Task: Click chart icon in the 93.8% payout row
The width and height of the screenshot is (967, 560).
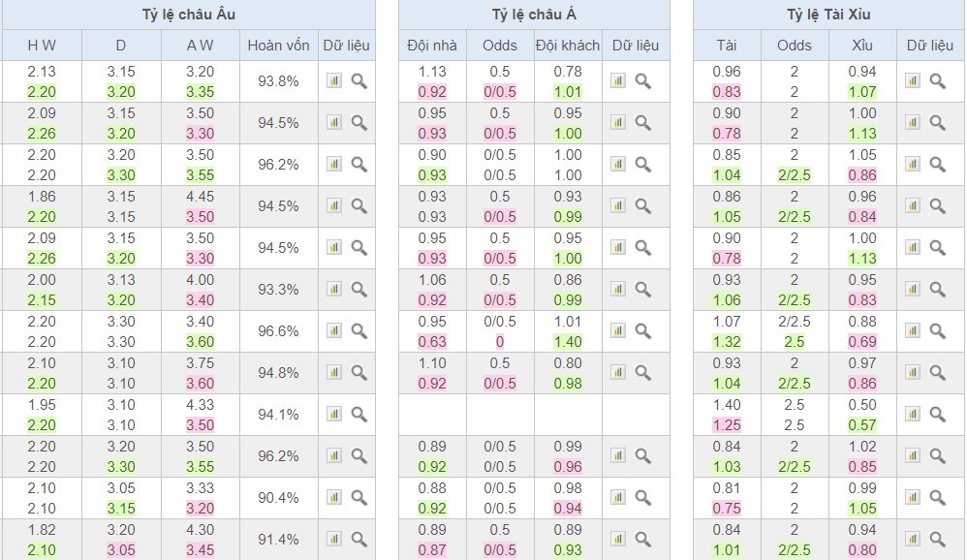Action: click(x=334, y=81)
